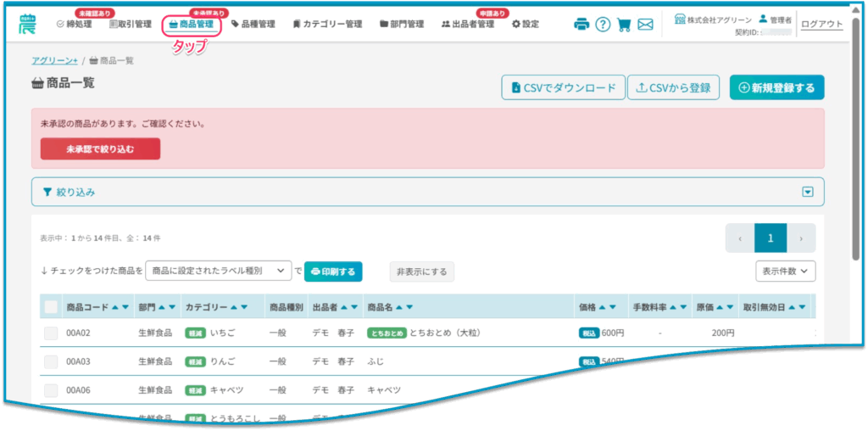This screenshot has height=431, width=868.
Task: Click the アグリーン+ breadcrumb link
Action: point(54,61)
